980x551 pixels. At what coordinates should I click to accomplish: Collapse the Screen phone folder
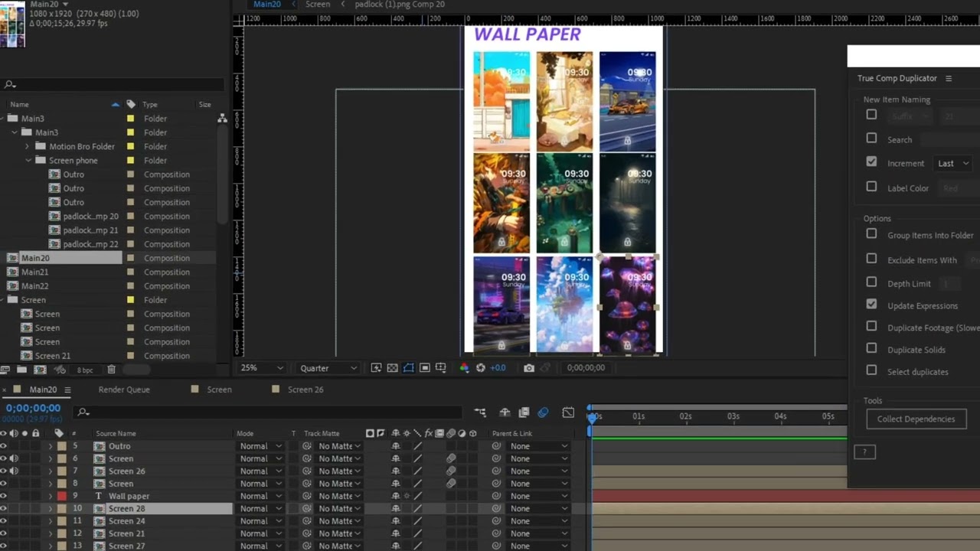tap(28, 160)
